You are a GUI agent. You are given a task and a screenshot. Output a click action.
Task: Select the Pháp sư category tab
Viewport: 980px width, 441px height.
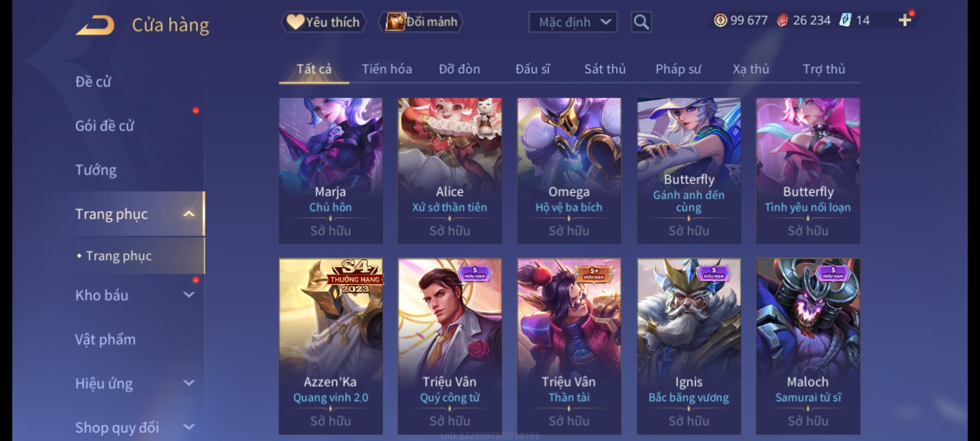(678, 69)
